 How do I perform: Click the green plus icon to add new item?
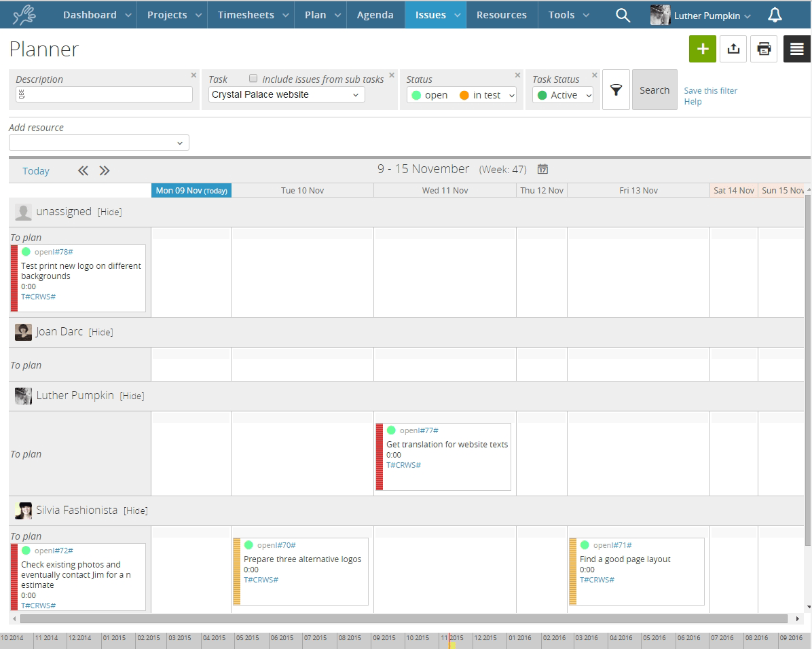703,48
